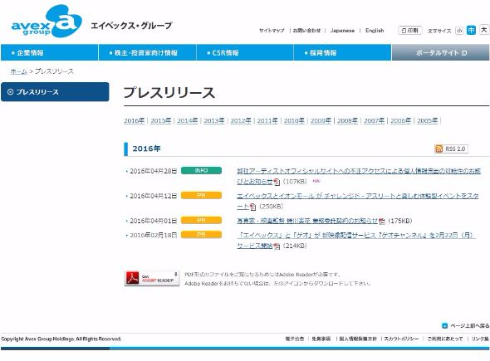This screenshot has width=490, height=361.
Task: Click the 2016年 section heading
Action: pyautogui.click(x=146, y=149)
